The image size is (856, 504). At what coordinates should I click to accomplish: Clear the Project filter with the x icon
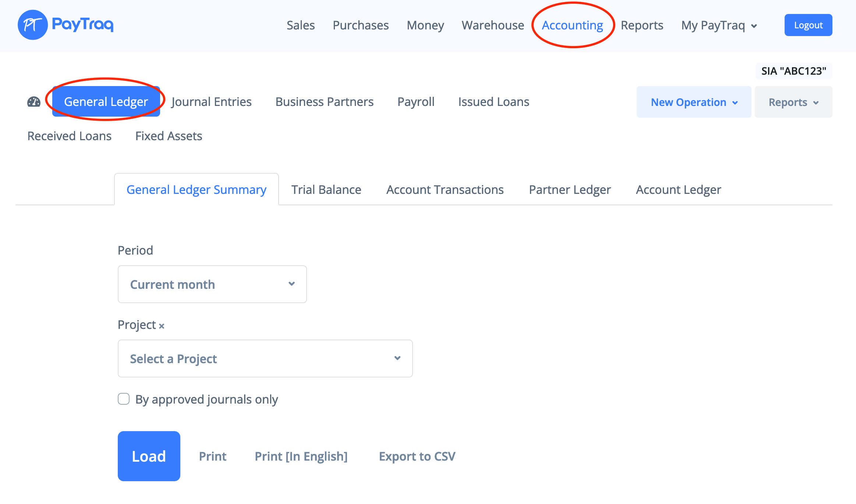point(162,326)
